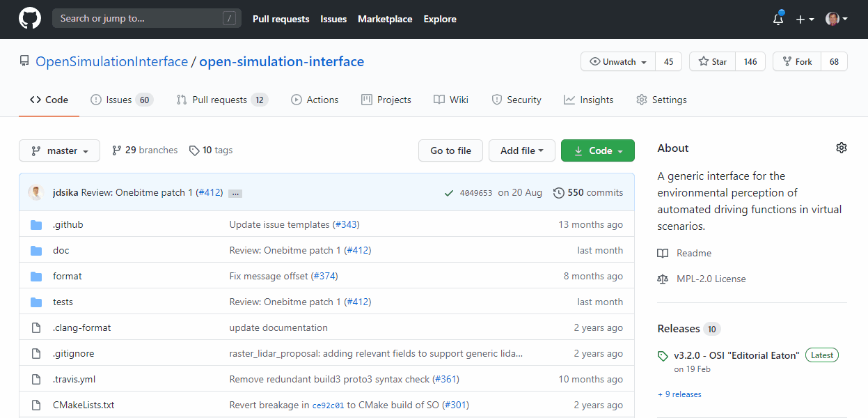
Task: Open the CMakeLists.txt file
Action: (x=84, y=405)
